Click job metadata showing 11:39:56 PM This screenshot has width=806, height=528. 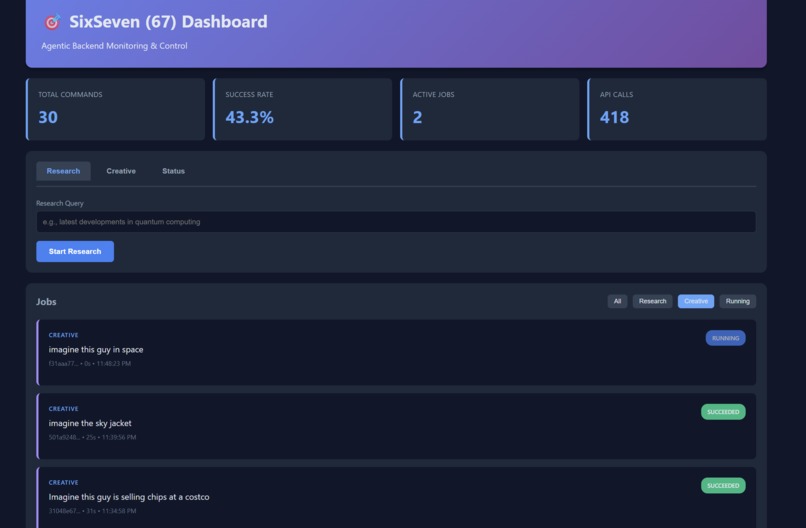pyautogui.click(x=92, y=438)
